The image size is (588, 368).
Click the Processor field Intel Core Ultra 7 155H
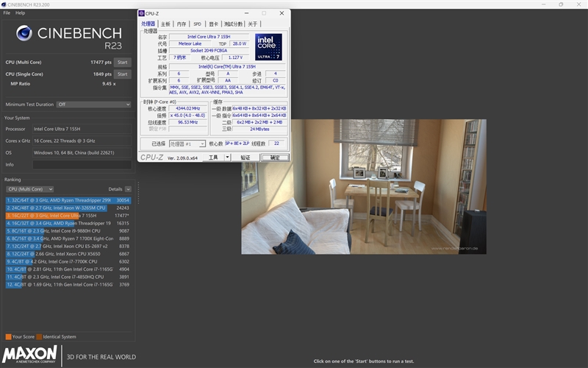pyautogui.click(x=82, y=129)
